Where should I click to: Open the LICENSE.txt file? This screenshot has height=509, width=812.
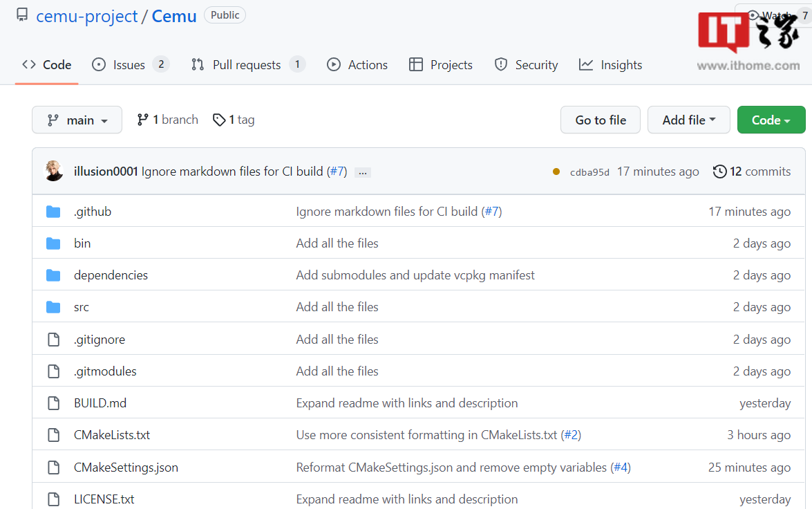point(104,499)
